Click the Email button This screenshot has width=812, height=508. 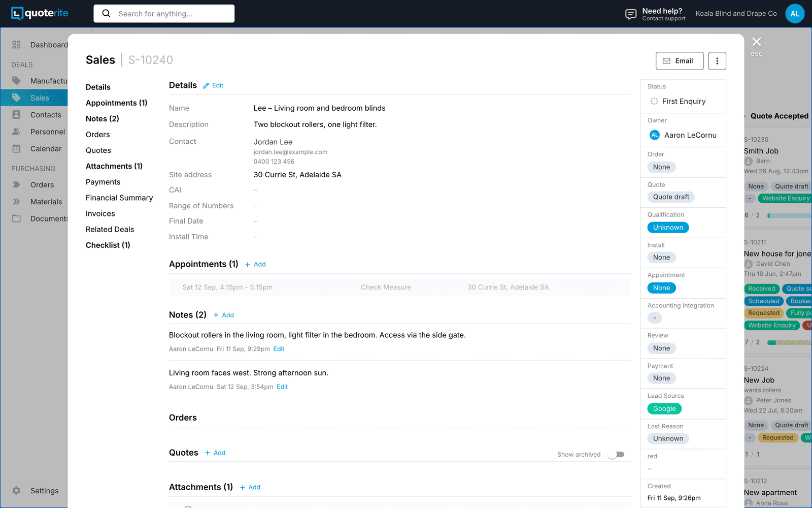pos(680,61)
